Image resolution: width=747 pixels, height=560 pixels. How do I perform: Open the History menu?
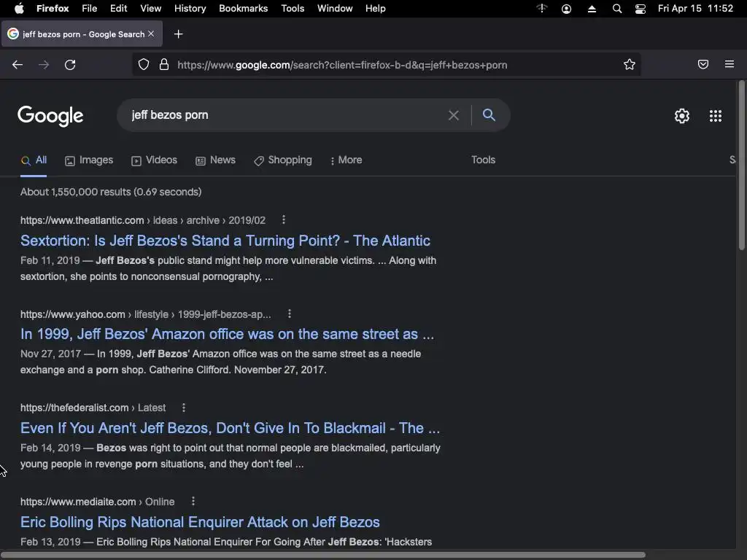point(190,9)
